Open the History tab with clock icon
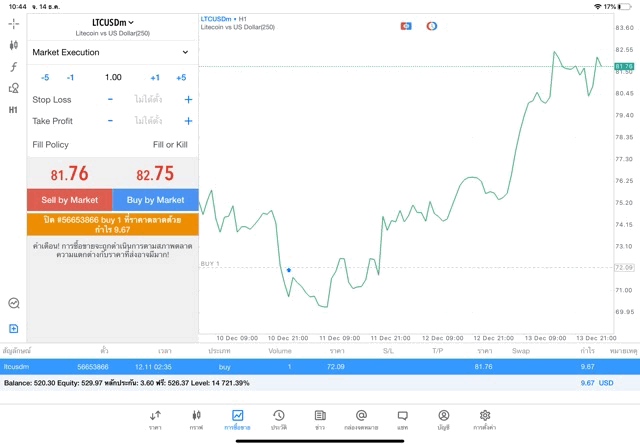The height and width of the screenshot is (447, 640). pyautogui.click(x=279, y=420)
